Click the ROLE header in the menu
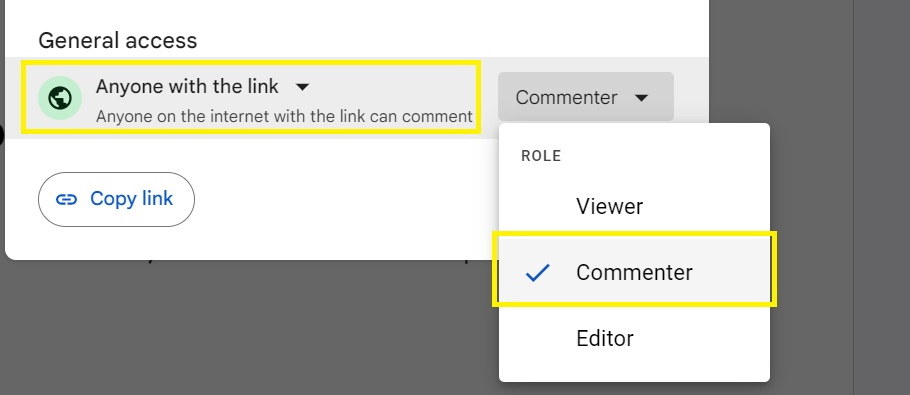 click(541, 156)
